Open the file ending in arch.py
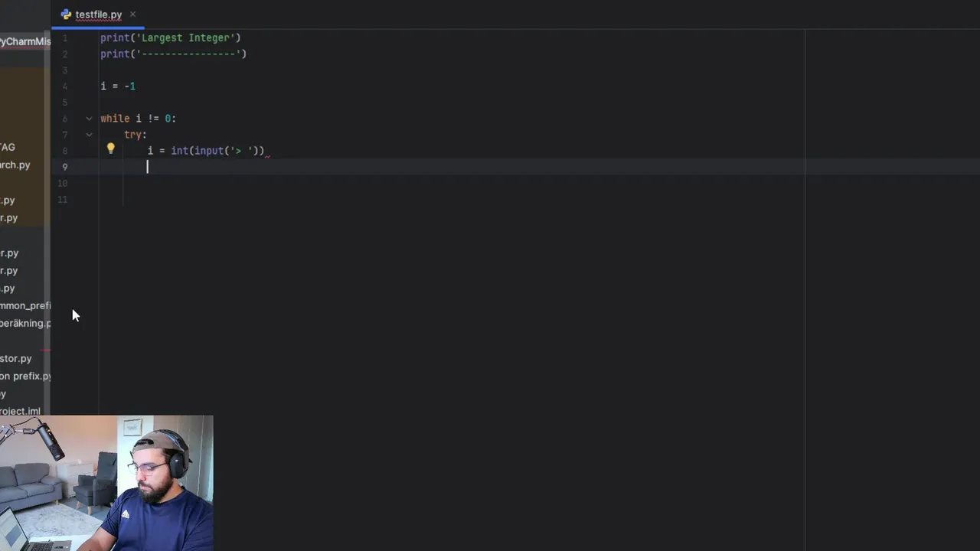Viewport: 980px width, 551px height. point(15,165)
